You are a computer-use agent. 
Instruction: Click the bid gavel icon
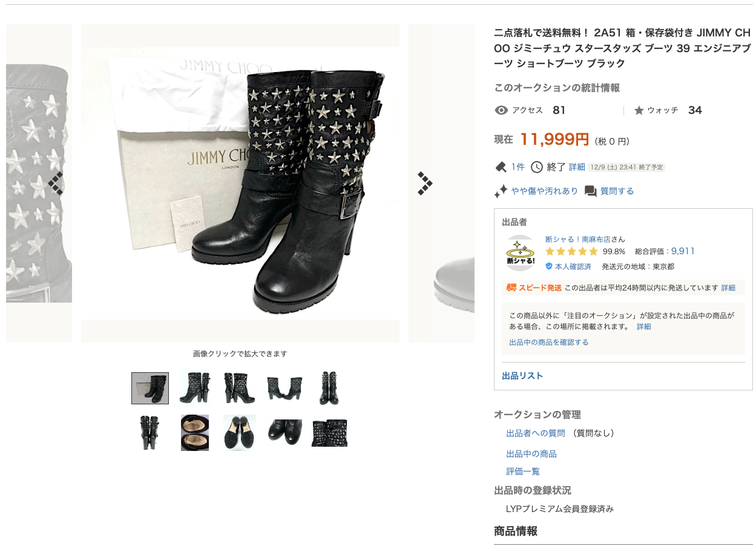(501, 167)
